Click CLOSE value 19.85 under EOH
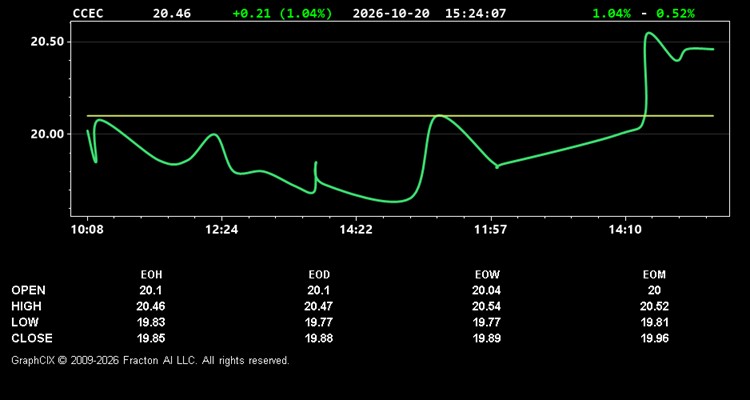This screenshot has width=750, height=400. pyautogui.click(x=151, y=338)
